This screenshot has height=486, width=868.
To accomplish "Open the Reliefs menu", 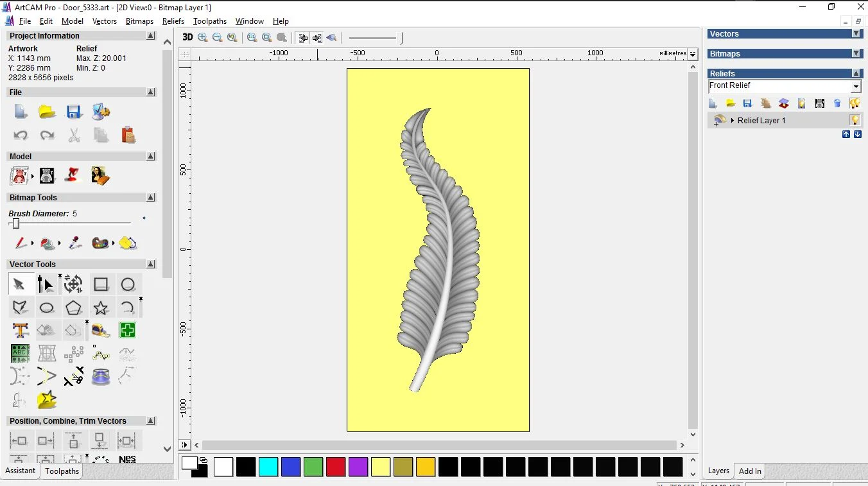I will [x=173, y=21].
